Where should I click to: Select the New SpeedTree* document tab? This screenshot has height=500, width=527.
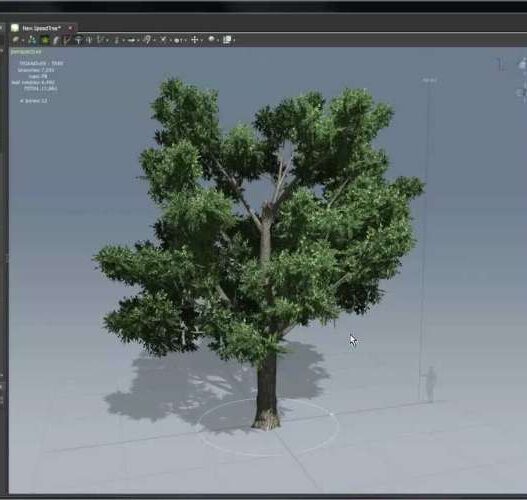43,28
